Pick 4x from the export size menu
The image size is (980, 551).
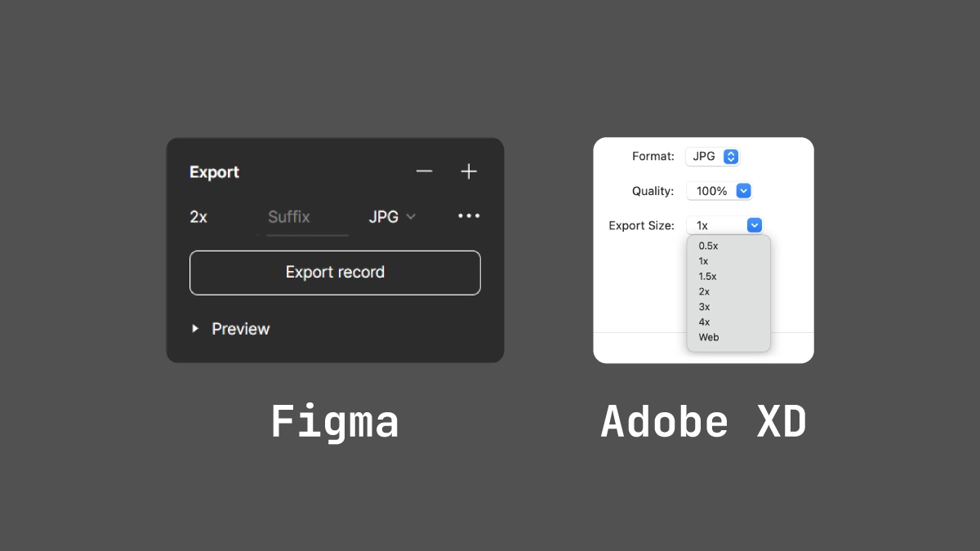(704, 322)
